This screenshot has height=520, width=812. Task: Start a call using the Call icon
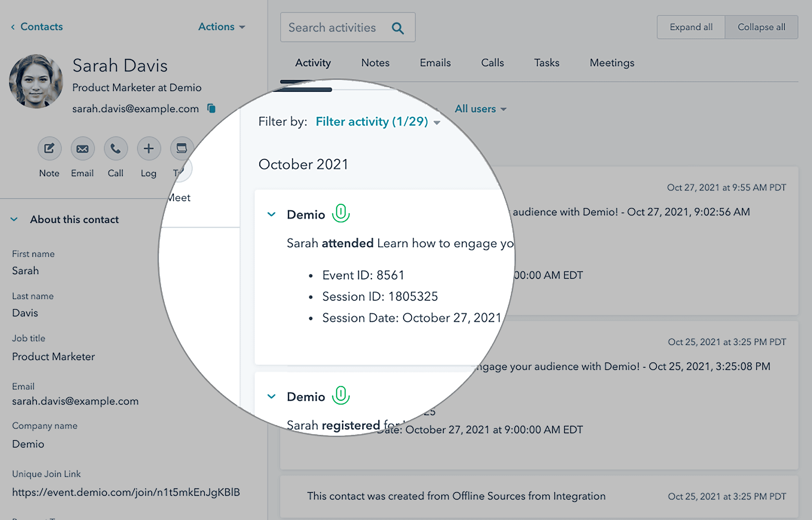(115, 149)
